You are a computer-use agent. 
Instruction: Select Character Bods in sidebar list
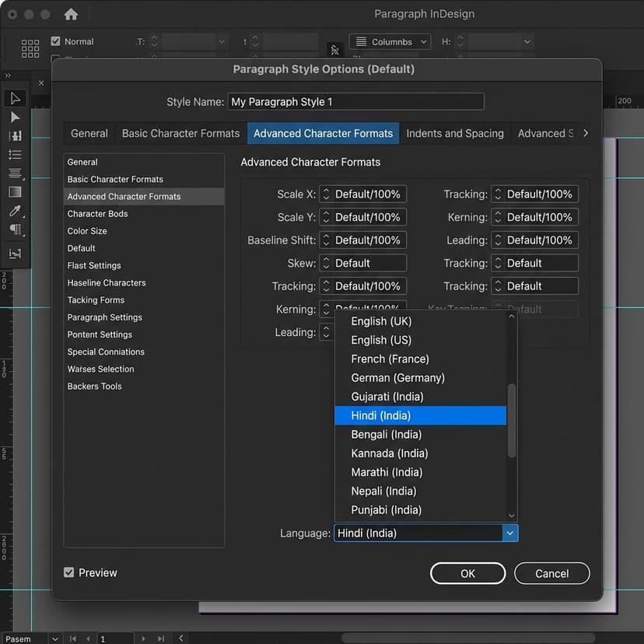tap(144, 214)
